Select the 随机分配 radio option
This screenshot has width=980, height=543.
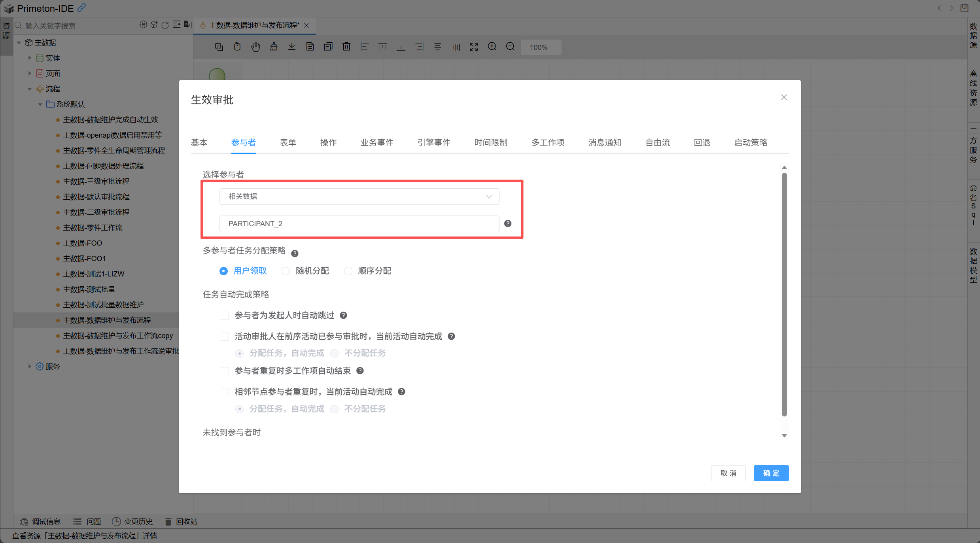click(x=286, y=271)
